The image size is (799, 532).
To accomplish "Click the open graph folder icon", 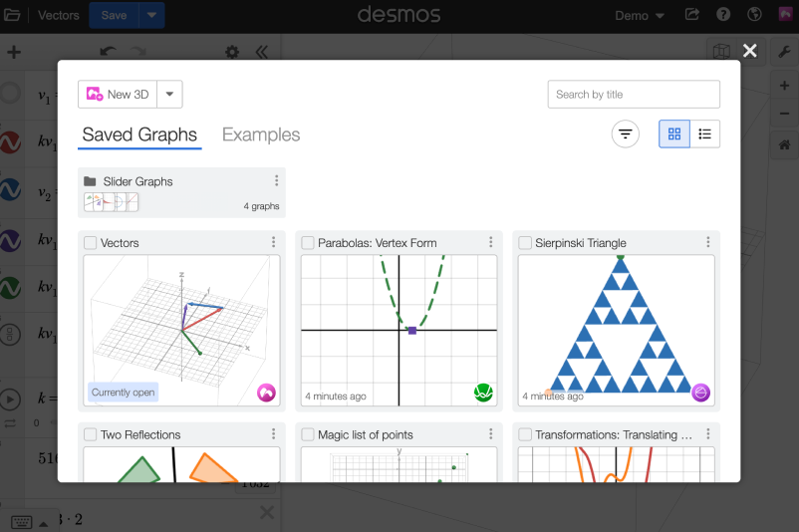I will click(12, 15).
